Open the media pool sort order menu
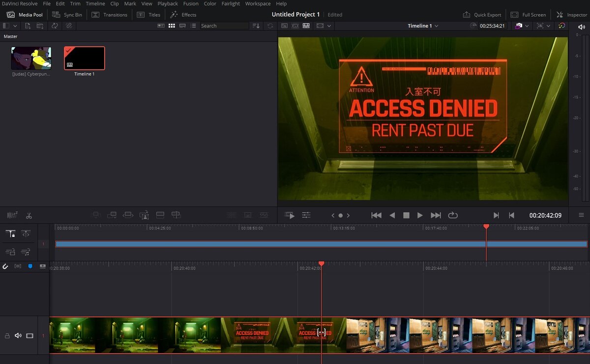Screen dimensions: 590x364 click(x=256, y=26)
